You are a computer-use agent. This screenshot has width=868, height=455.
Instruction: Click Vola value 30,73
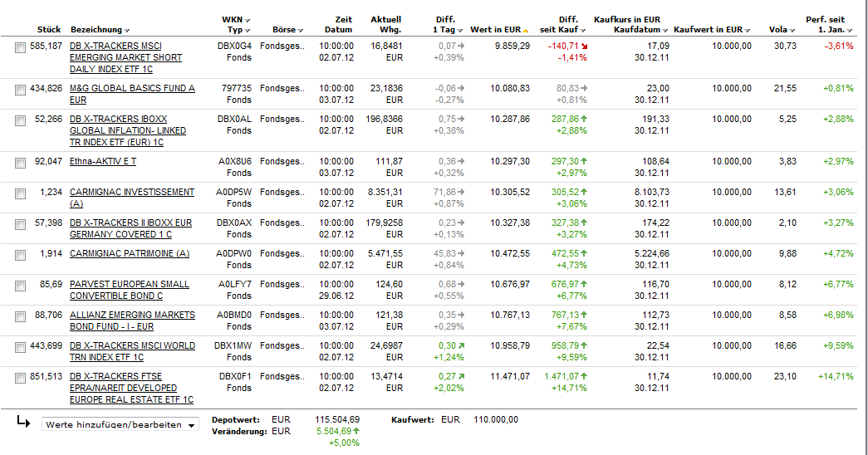[x=785, y=46]
